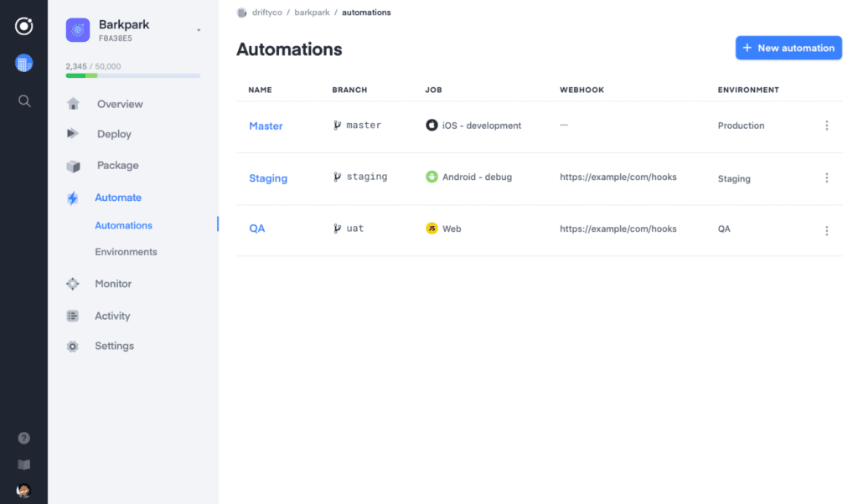Screen dimensions: 858x504
Task: Navigate to driftyco breadcrumb
Action: 267,13
